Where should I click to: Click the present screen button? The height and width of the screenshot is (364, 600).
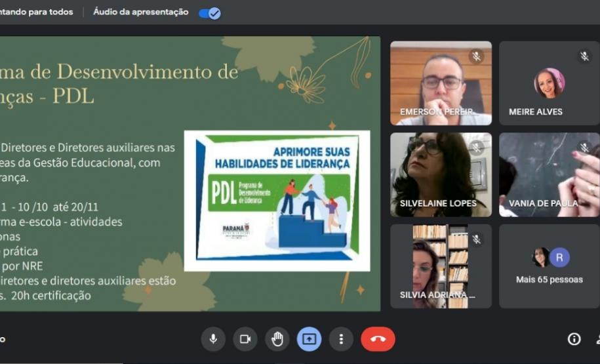tap(309, 339)
